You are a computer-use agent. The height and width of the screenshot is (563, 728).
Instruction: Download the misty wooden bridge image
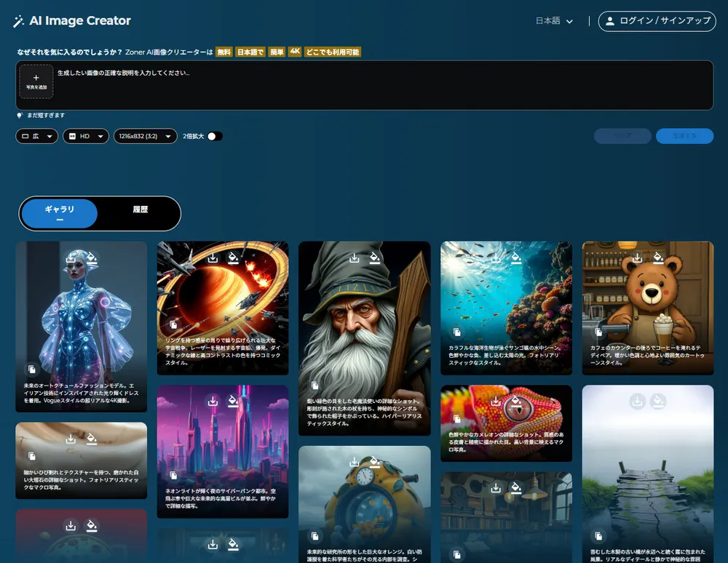click(x=638, y=401)
